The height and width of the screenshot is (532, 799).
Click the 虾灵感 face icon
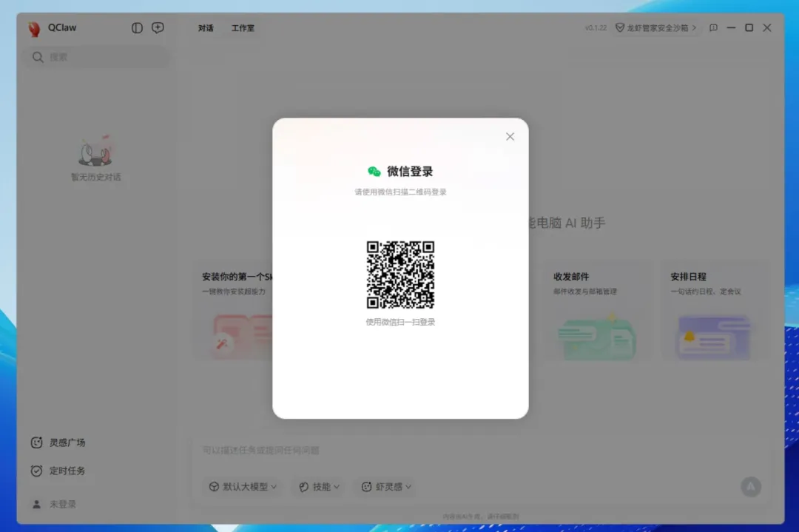point(366,487)
